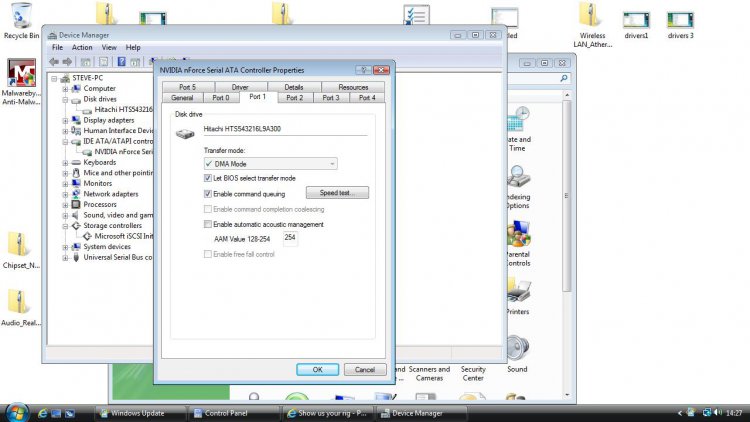Open the File menu in Device Manager
Screen dimensions: 750x422
(57, 47)
